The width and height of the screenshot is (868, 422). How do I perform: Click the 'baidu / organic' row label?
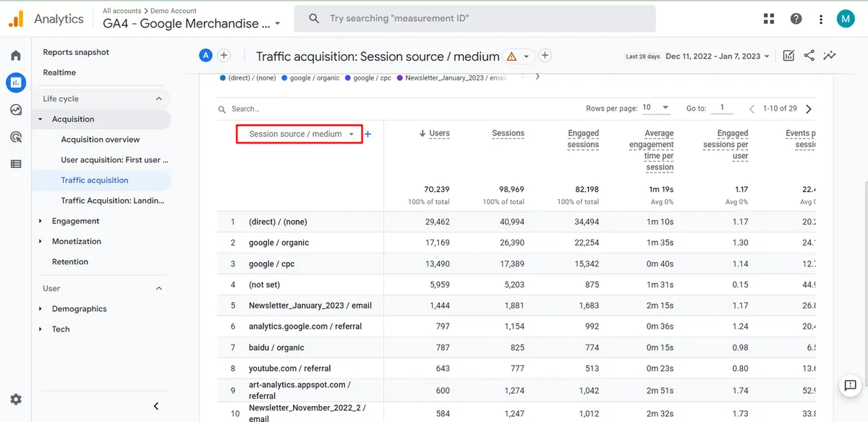pyautogui.click(x=276, y=347)
